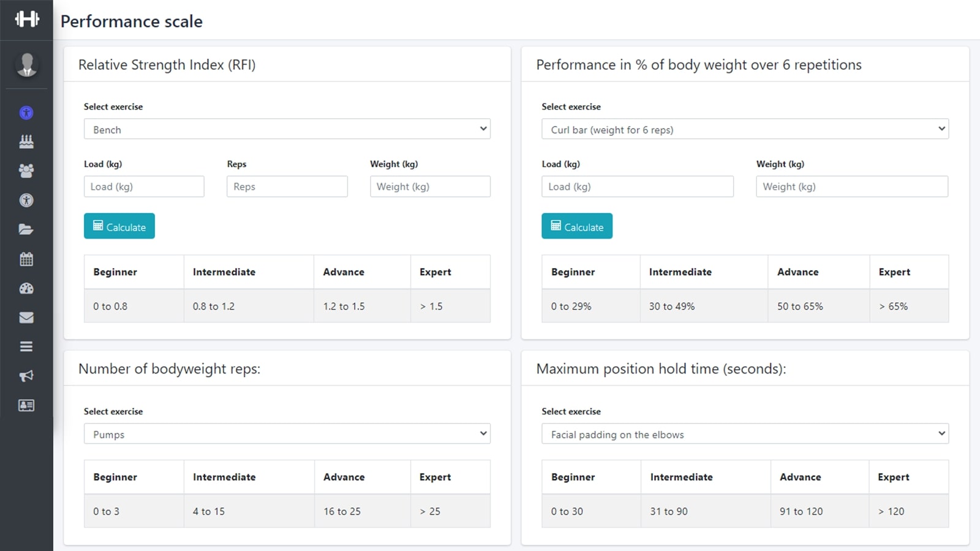Expand the Curl bar exercise dropdown
Screen dimensions: 980x551
pos(745,129)
